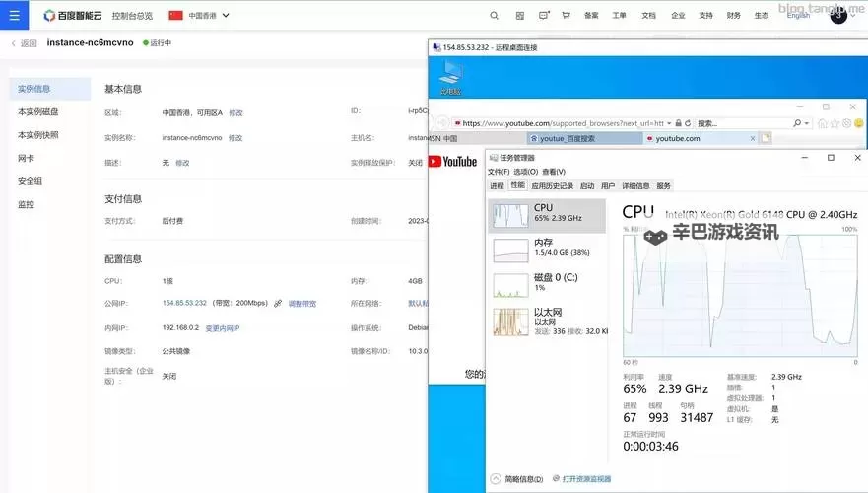Switch to the 服务 tab
Image resolution: width=868 pixels, height=493 pixels.
click(663, 186)
